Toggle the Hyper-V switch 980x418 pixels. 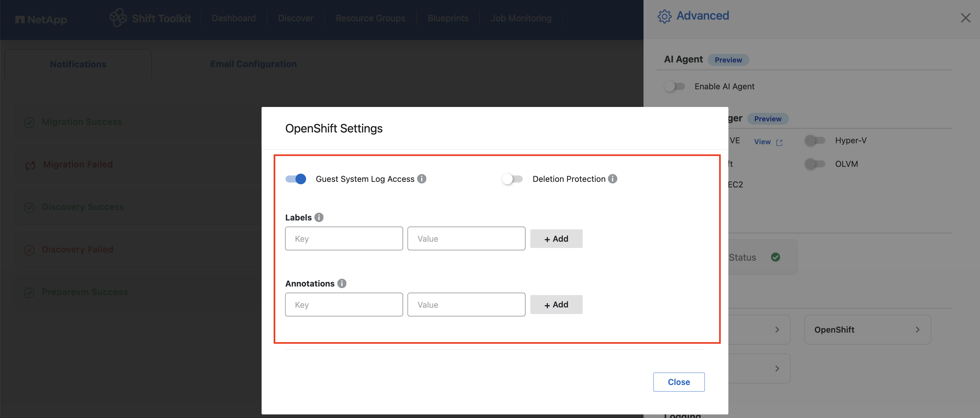click(x=815, y=141)
